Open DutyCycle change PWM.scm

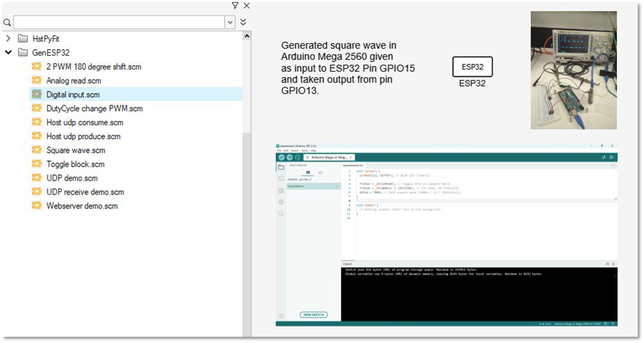click(x=94, y=108)
